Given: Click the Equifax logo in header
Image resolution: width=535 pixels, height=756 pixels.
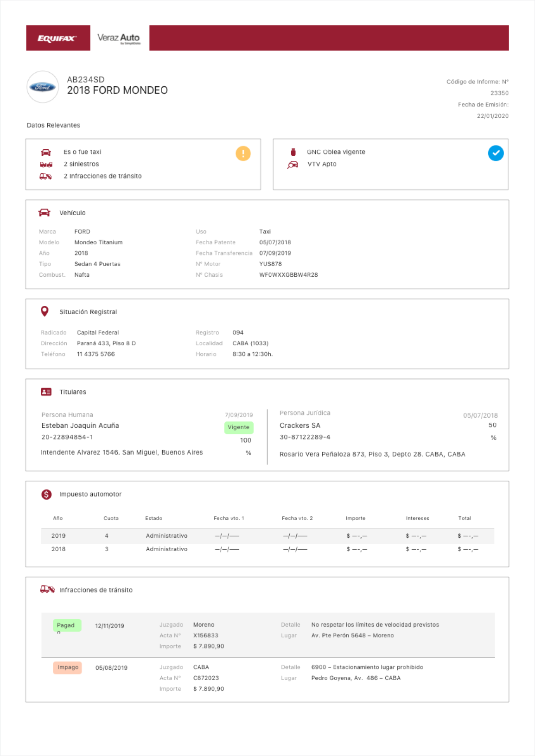Looking at the screenshot, I should pyautogui.click(x=57, y=38).
